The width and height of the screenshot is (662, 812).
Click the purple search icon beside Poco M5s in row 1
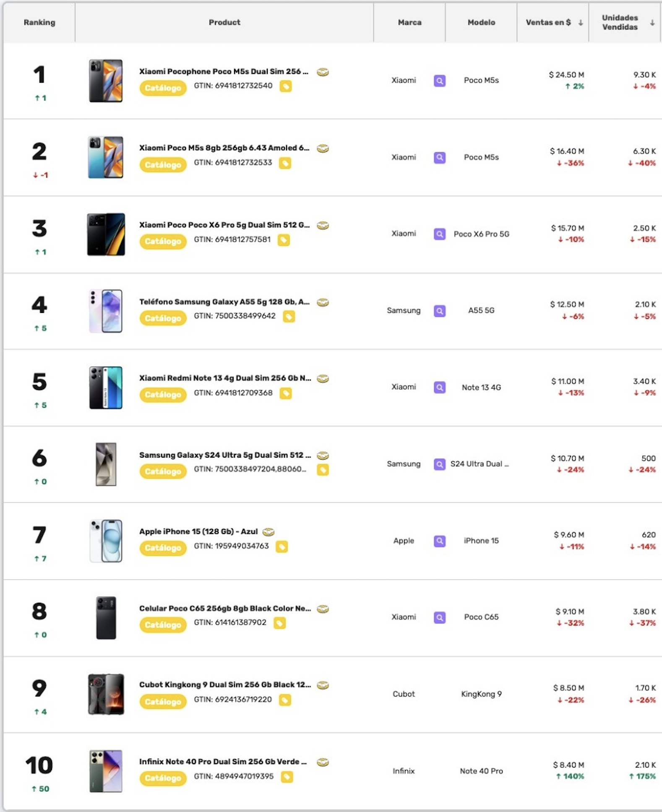pyautogui.click(x=439, y=81)
